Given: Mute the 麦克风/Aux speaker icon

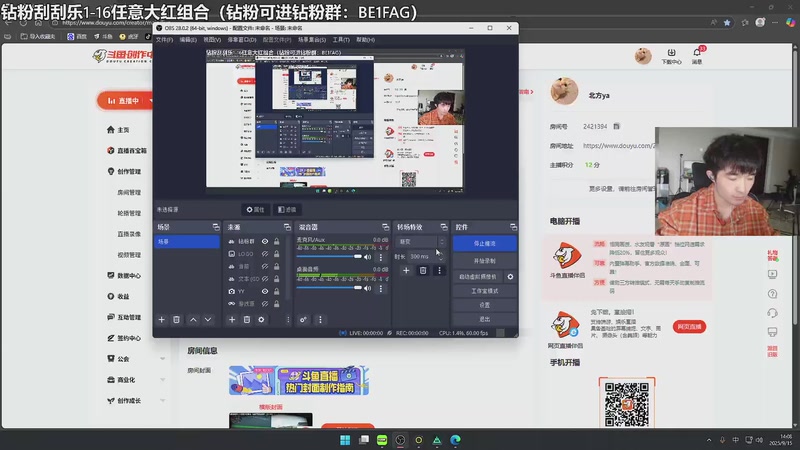Looking at the screenshot, I should [x=368, y=257].
